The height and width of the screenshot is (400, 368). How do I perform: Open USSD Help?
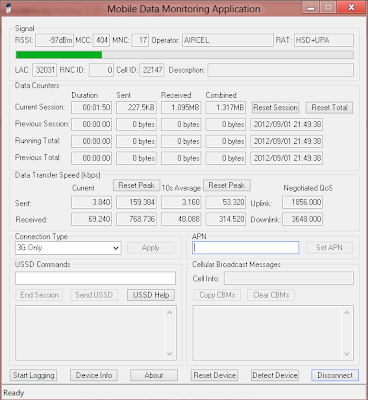point(151,295)
